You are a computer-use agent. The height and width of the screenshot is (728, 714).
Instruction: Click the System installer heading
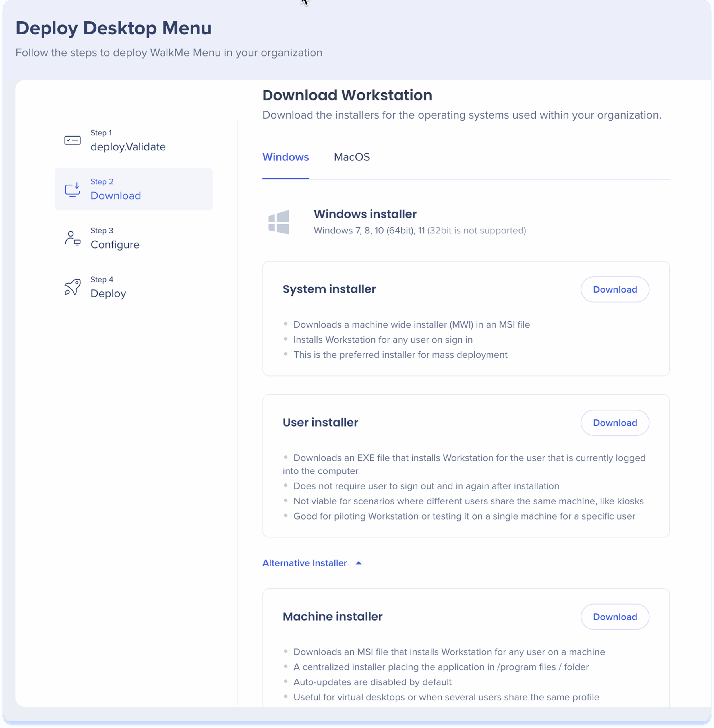tap(329, 289)
